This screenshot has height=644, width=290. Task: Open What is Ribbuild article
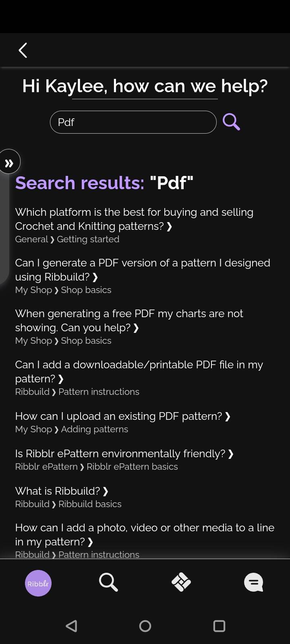pos(62,491)
